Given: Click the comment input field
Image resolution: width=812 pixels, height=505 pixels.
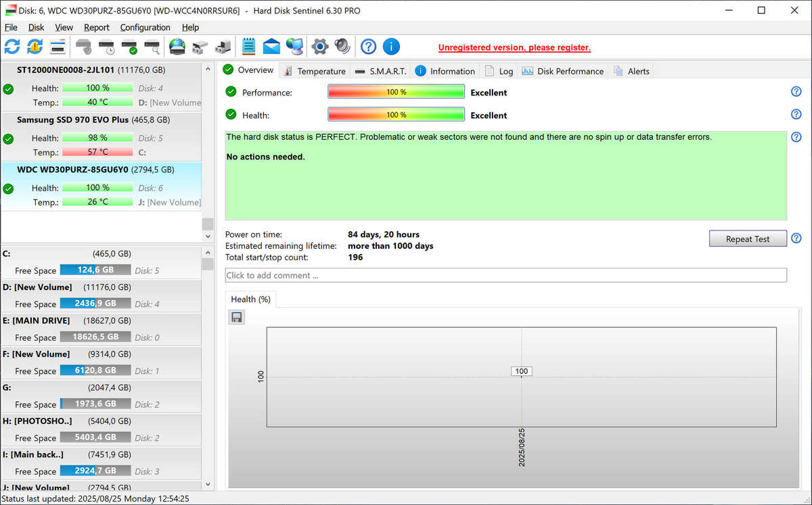Looking at the screenshot, I should click(505, 275).
